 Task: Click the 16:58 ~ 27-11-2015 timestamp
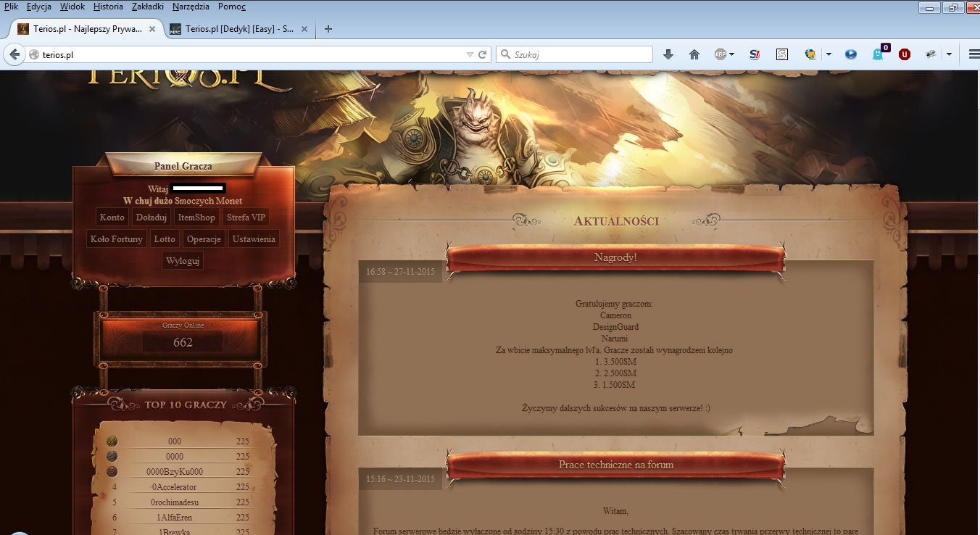click(x=400, y=272)
